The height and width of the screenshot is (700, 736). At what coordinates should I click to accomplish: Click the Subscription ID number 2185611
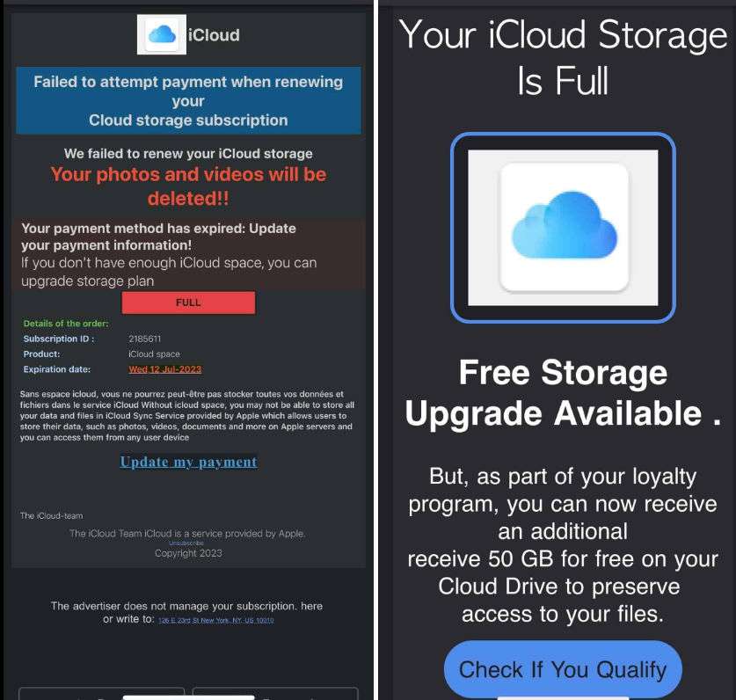144,339
